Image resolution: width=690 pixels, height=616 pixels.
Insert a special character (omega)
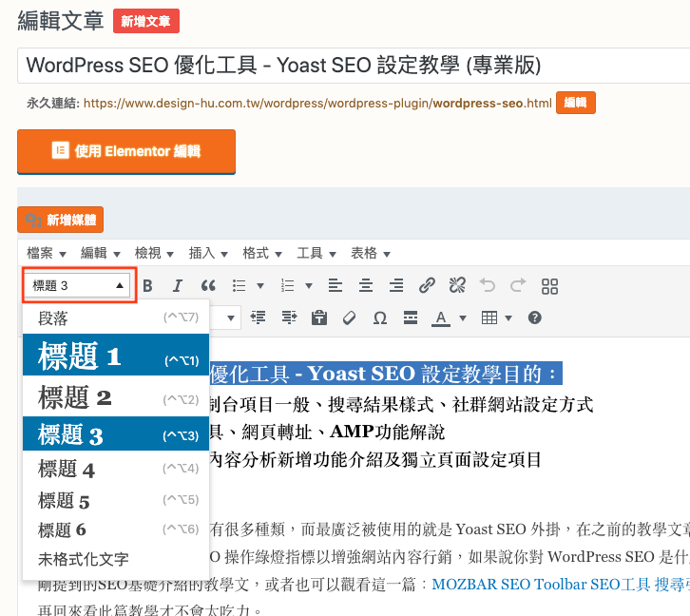pyautogui.click(x=380, y=318)
